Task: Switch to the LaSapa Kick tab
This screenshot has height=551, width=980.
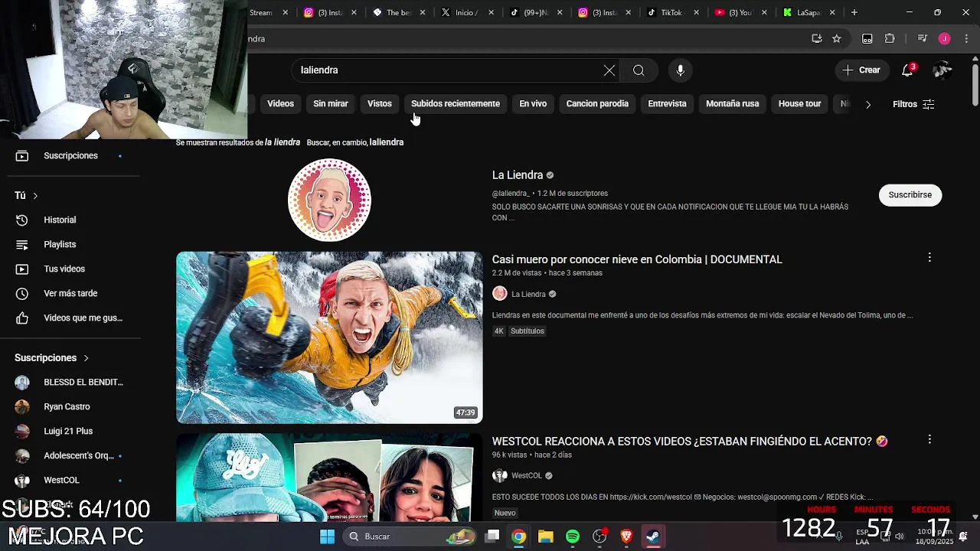Action: tap(809, 12)
